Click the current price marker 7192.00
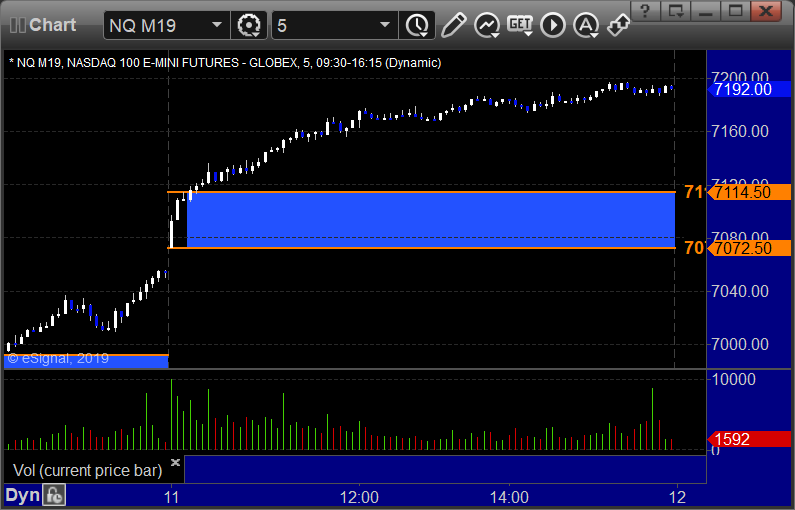 [x=749, y=90]
